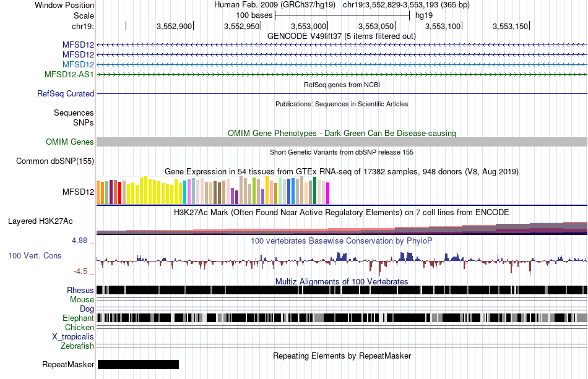Viewport: 588px width, 379px height.
Task: Click the 3,553,150 ruler position
Action: 511,26
